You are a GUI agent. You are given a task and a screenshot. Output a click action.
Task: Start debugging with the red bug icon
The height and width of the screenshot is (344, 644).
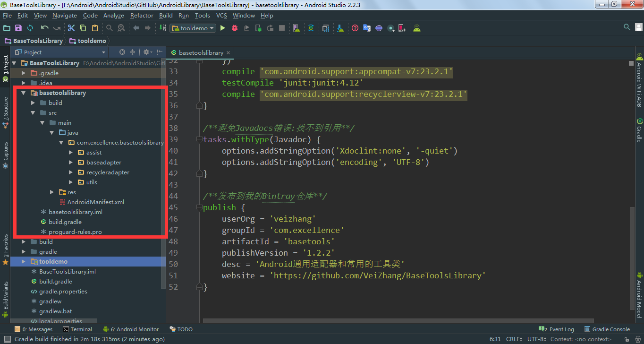click(x=235, y=28)
